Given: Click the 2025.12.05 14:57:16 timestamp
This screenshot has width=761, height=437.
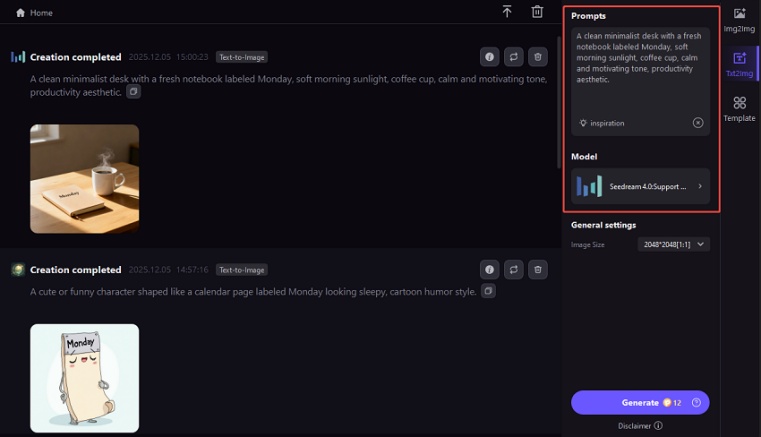Looking at the screenshot, I should click(x=168, y=270).
